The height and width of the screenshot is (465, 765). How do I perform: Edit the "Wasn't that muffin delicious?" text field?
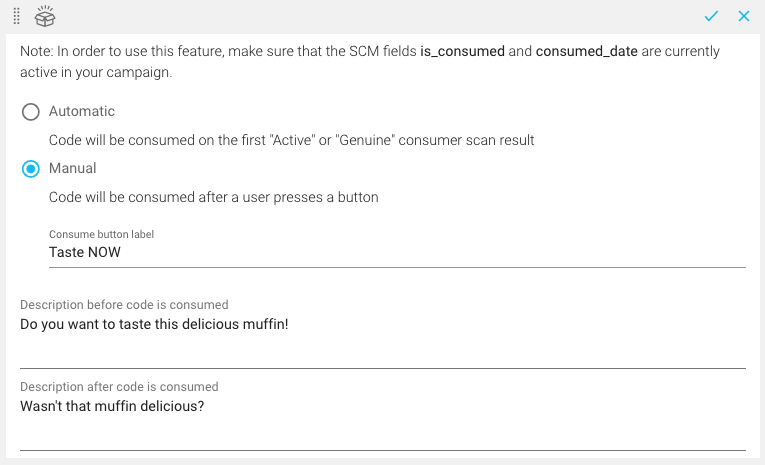coord(382,408)
